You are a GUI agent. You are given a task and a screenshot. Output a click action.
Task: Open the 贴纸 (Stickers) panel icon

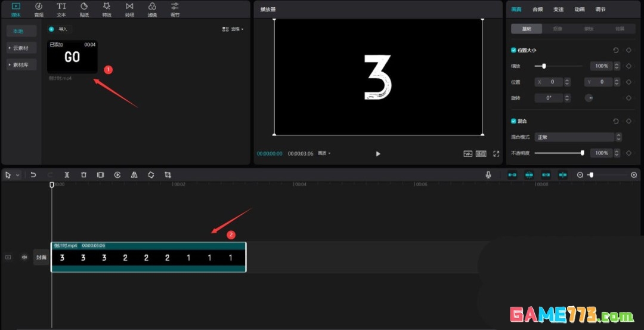tap(84, 9)
